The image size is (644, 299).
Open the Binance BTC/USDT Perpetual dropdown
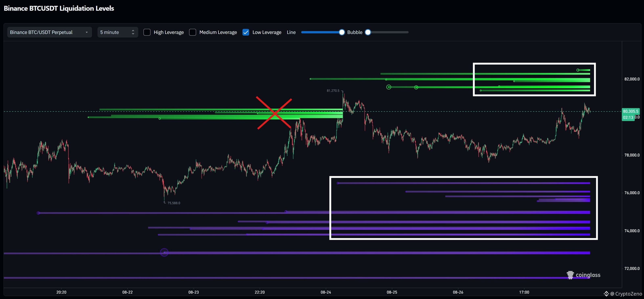point(49,32)
